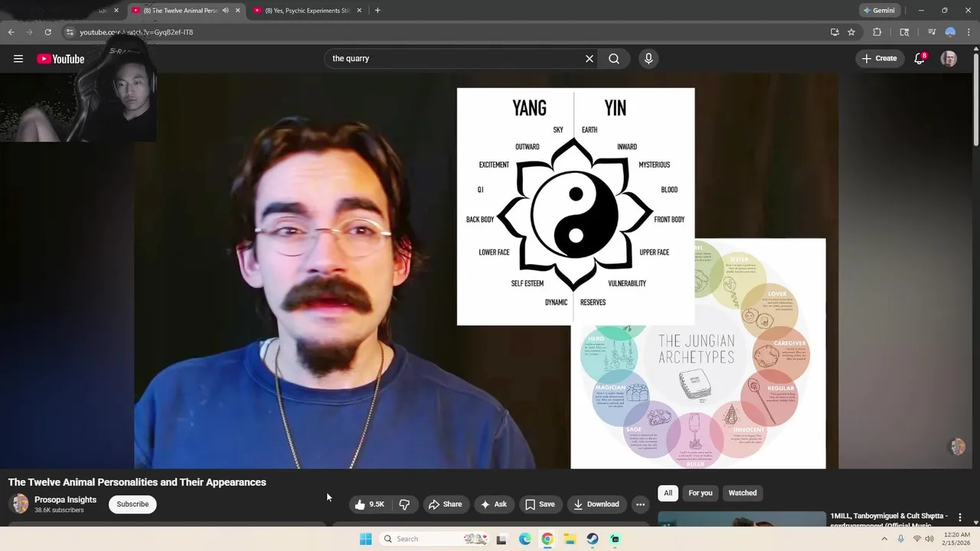The image size is (980, 551).
Task: Mute The Twelve Animal Personalities tab audio
Action: pos(225,11)
